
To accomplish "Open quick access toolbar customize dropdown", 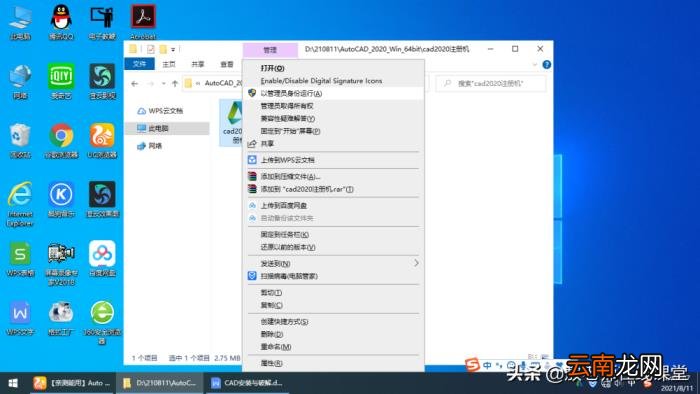I will click(173, 50).
